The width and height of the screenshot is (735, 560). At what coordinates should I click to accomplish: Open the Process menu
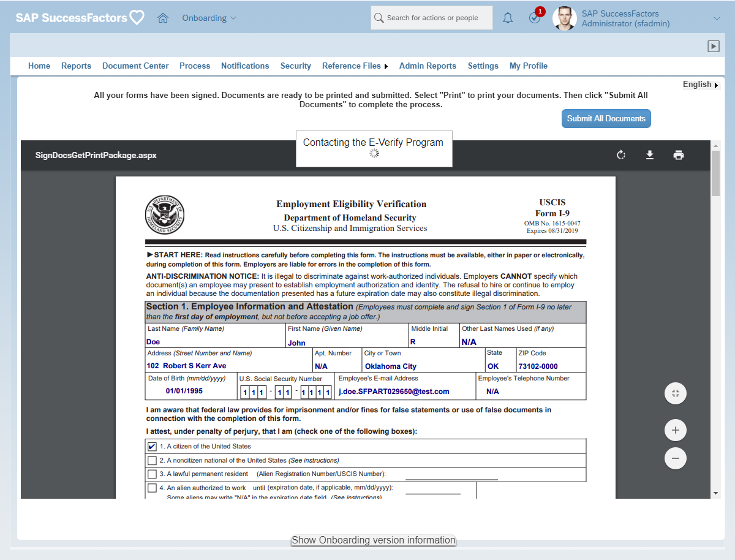195,66
